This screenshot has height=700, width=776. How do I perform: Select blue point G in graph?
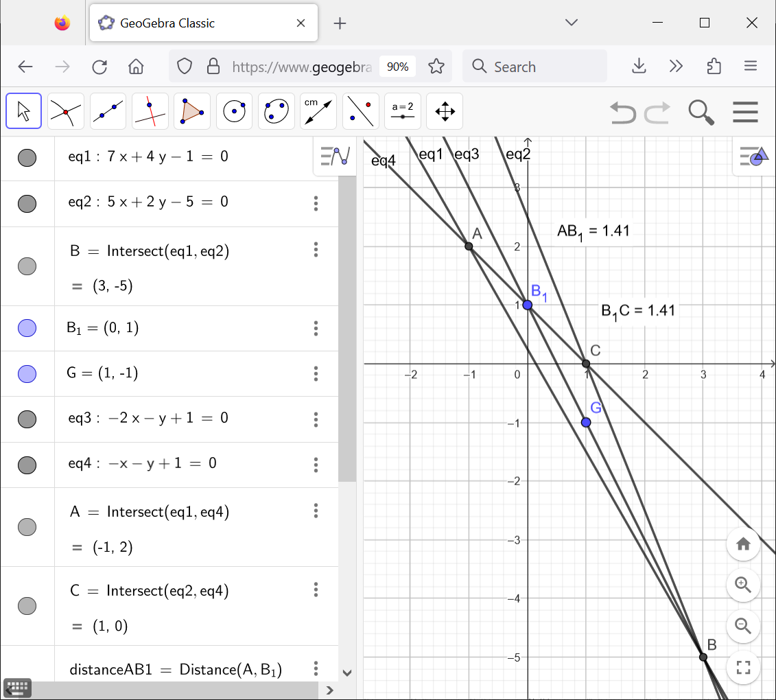(586, 422)
